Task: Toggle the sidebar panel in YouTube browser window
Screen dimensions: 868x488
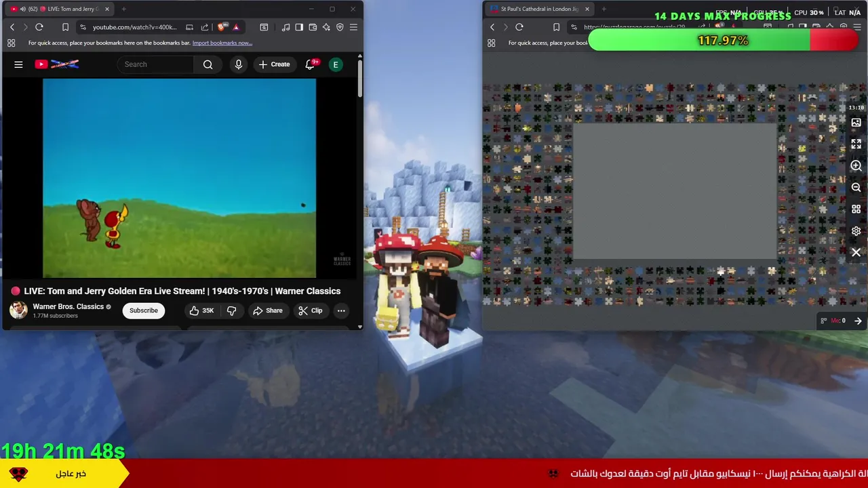Action: (299, 27)
